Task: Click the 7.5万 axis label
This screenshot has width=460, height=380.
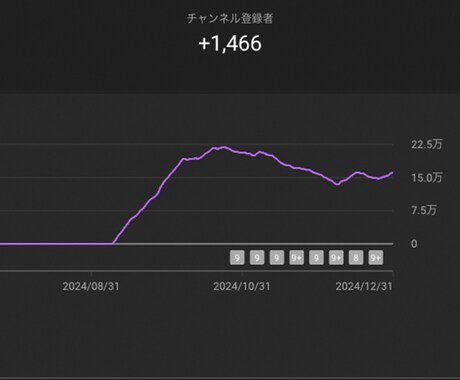Action: (x=423, y=210)
